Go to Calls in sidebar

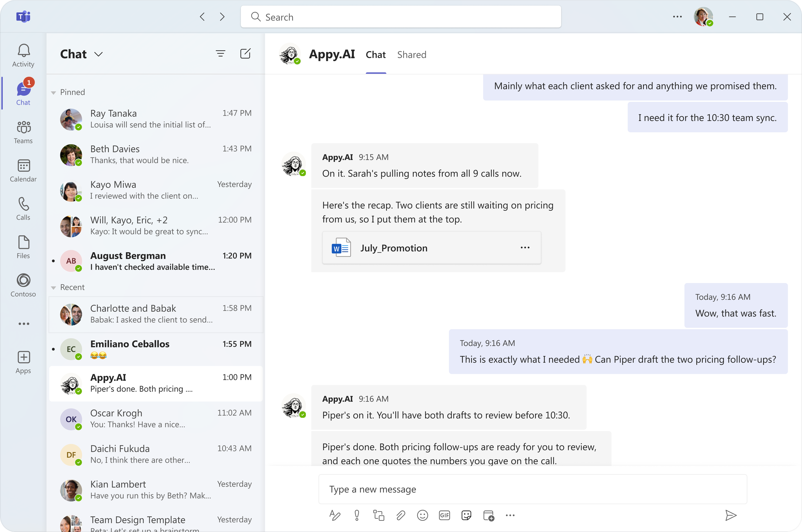[23, 209]
